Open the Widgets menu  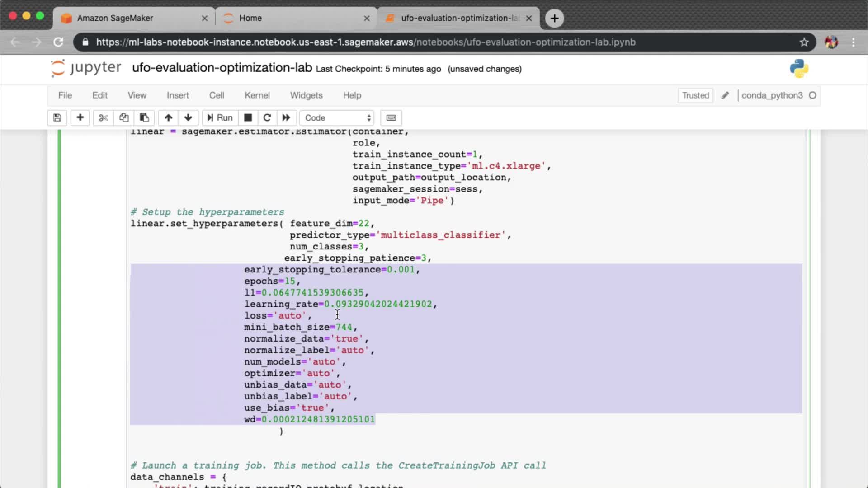(x=306, y=95)
